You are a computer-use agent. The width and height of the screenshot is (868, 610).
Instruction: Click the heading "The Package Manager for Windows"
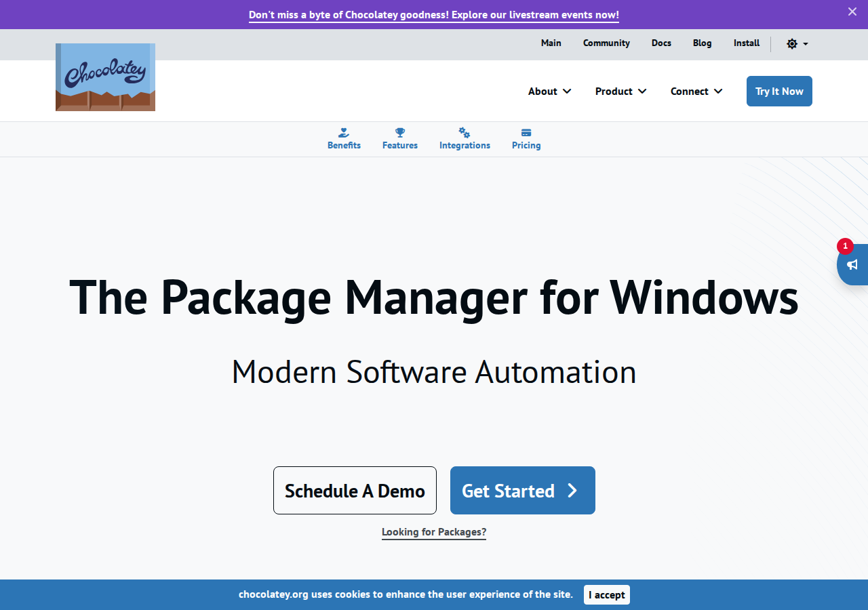(434, 298)
